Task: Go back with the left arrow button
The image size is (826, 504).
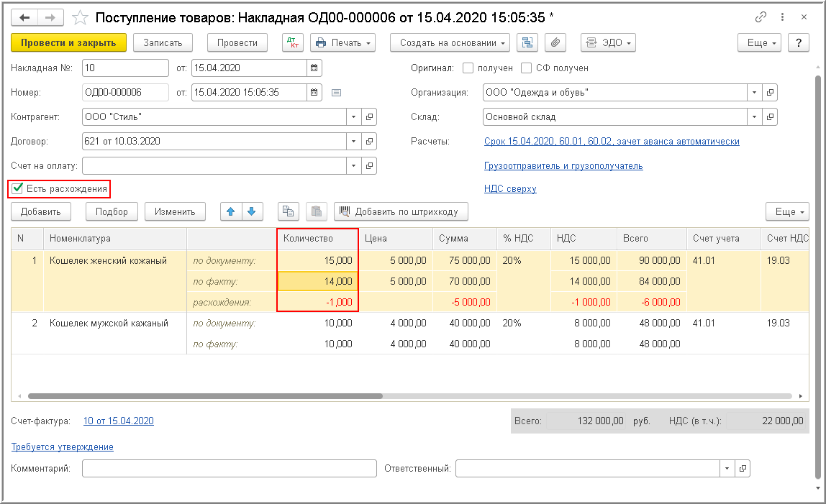Action: click(x=24, y=17)
